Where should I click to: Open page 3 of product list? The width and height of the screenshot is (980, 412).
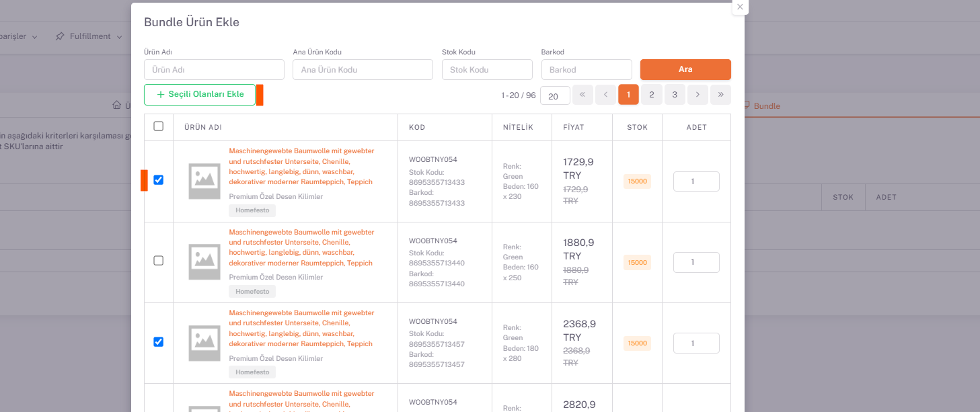click(675, 95)
